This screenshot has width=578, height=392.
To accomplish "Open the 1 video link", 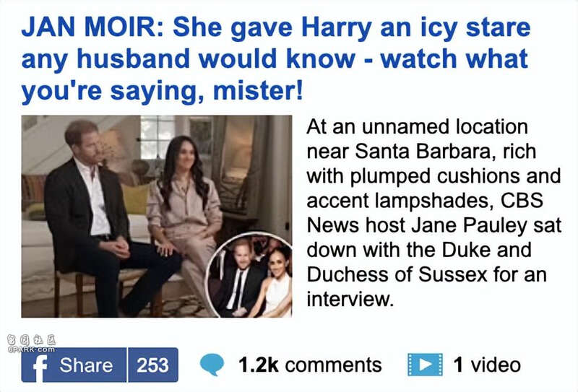I will click(x=487, y=365).
